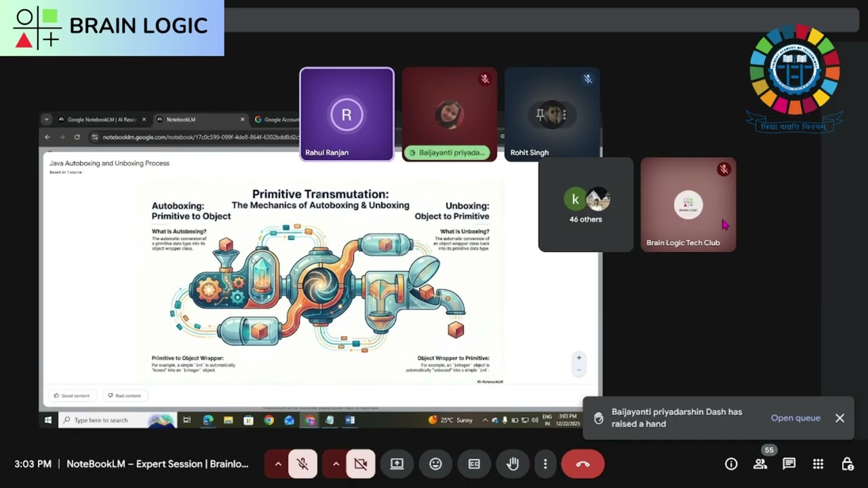Zoom out with the minus button

578,370
